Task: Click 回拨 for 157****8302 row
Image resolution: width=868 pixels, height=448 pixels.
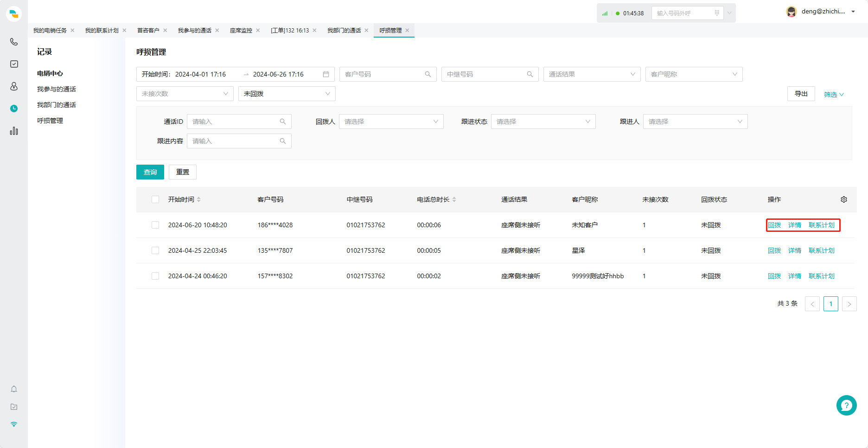Action: point(774,276)
